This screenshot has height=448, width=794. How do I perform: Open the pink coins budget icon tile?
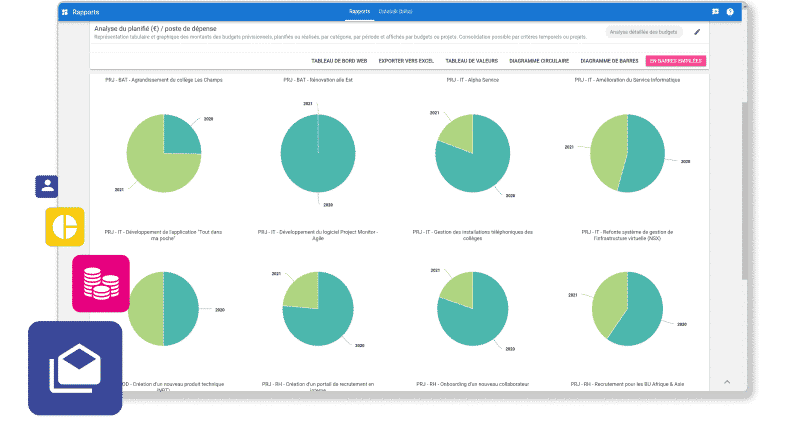[x=101, y=283]
